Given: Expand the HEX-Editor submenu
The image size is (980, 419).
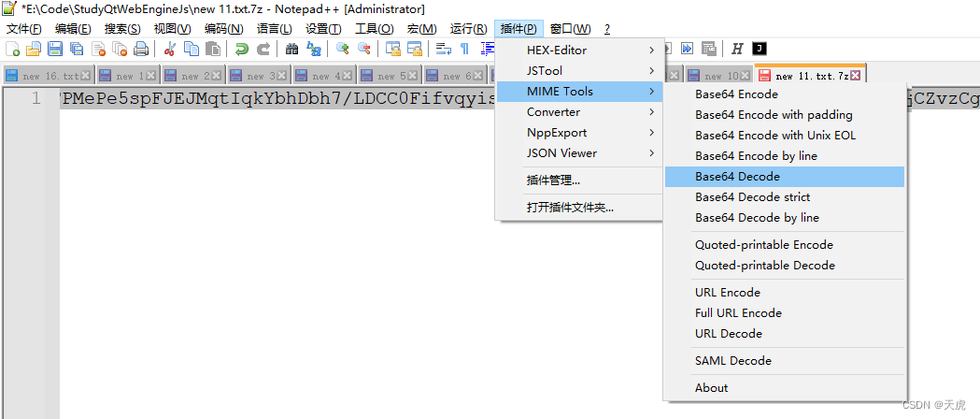Looking at the screenshot, I should (579, 50).
